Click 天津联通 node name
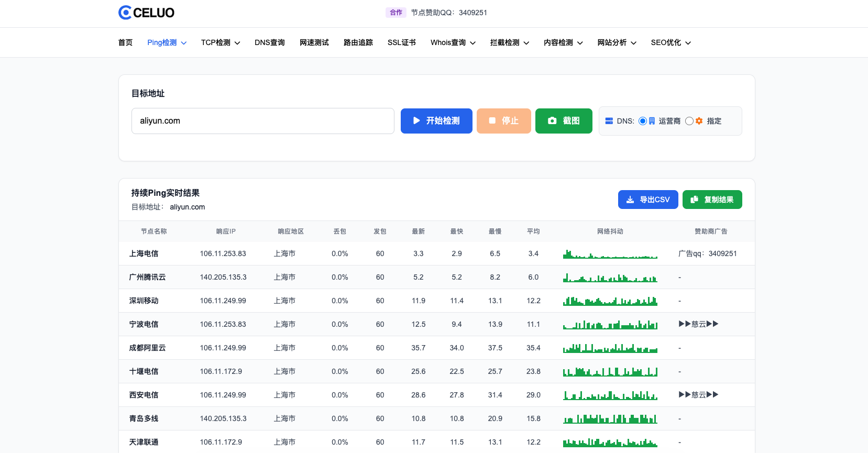Viewport: 868px width, 453px height. coord(144,442)
